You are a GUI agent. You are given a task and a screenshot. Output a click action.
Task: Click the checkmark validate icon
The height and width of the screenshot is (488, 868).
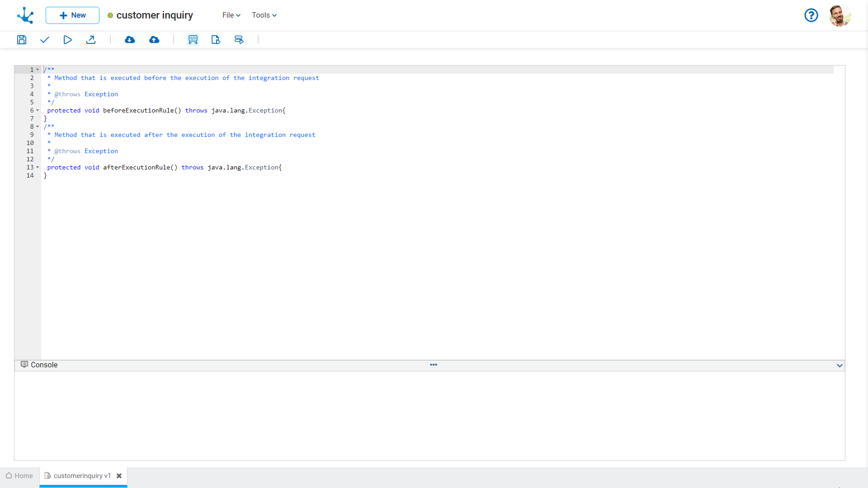pyautogui.click(x=44, y=40)
